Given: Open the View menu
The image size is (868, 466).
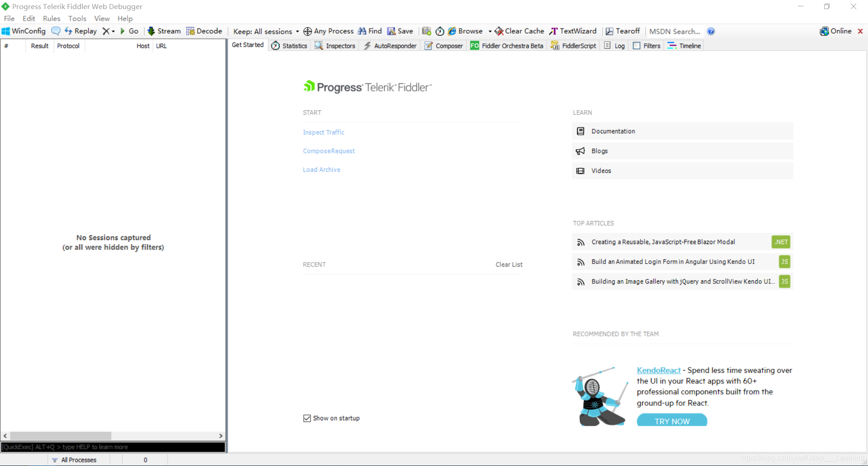Looking at the screenshot, I should click(x=102, y=19).
